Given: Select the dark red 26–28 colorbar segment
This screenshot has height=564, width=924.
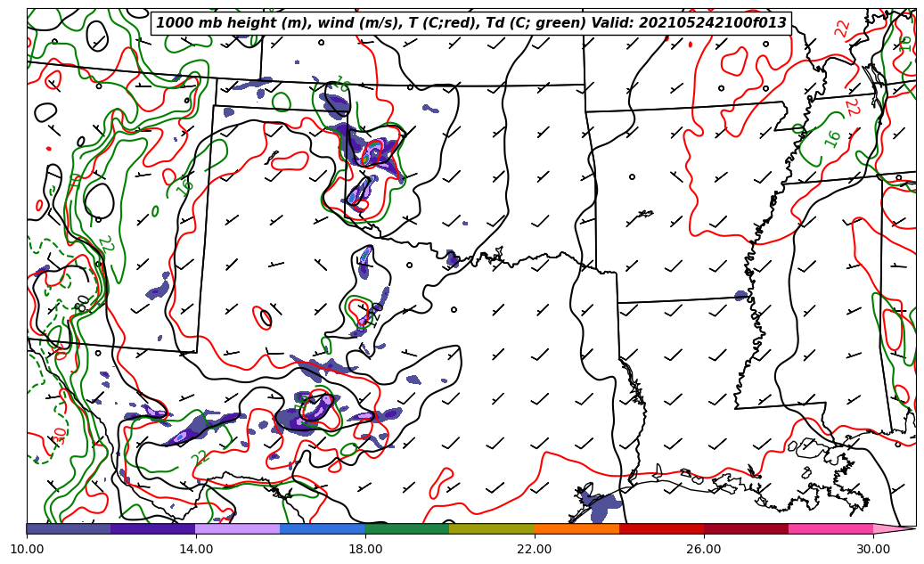Looking at the screenshot, I should pyautogui.click(x=746, y=528).
